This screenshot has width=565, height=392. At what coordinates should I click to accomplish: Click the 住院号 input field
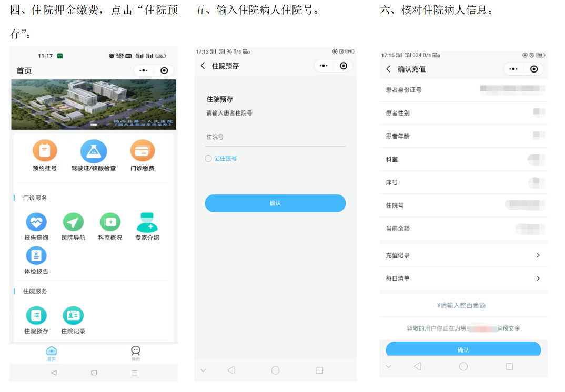275,137
